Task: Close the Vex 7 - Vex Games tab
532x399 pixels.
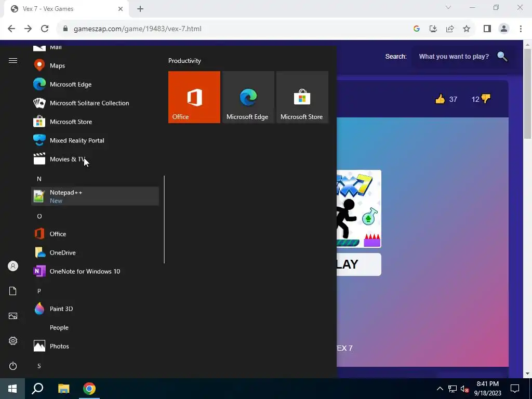Action: pos(121,9)
